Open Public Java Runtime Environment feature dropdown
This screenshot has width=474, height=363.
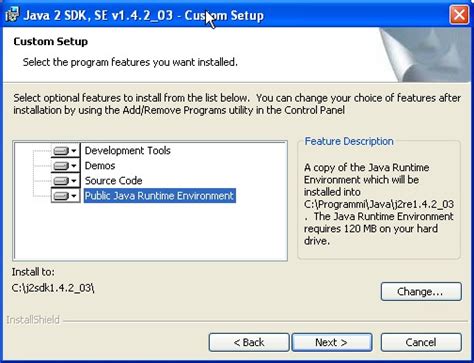66,196
